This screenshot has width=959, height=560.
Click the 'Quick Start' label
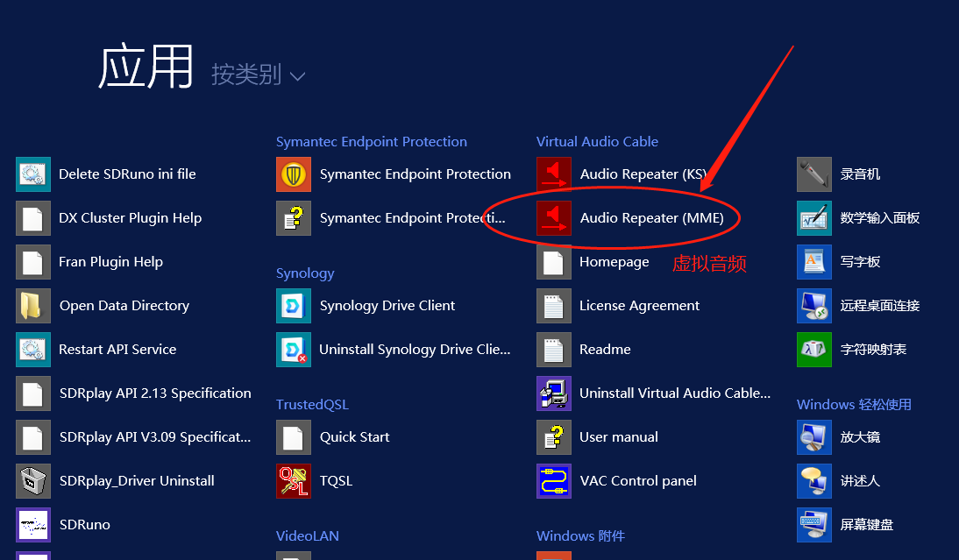(x=354, y=437)
